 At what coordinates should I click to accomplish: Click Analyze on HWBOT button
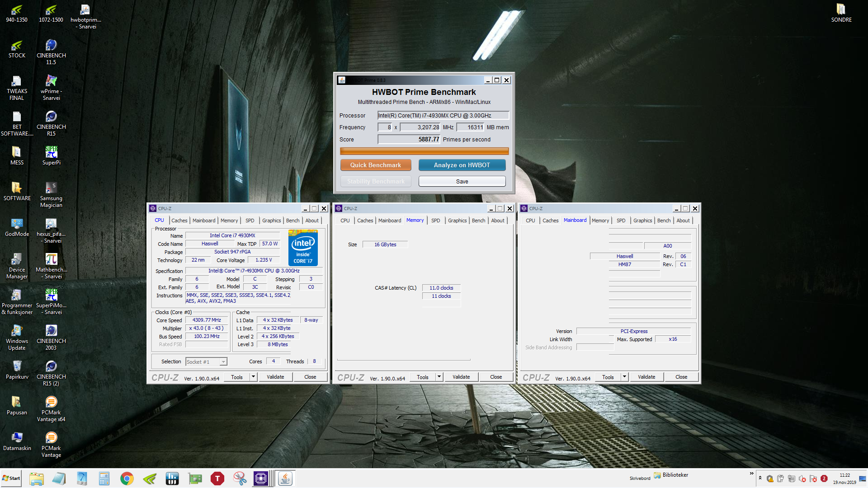(462, 165)
